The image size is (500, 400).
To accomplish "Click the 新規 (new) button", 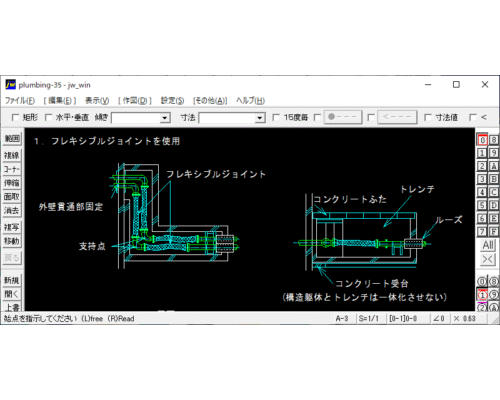I will [12, 280].
